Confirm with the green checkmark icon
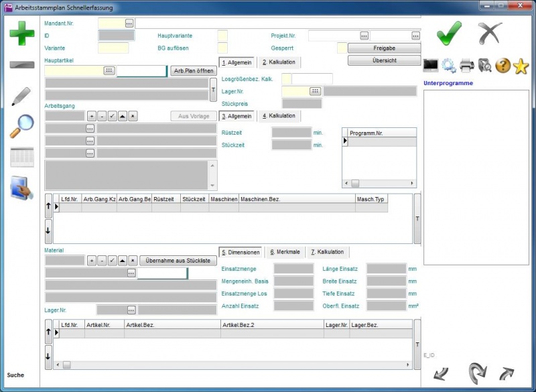This screenshot has height=392, width=536. [449, 32]
